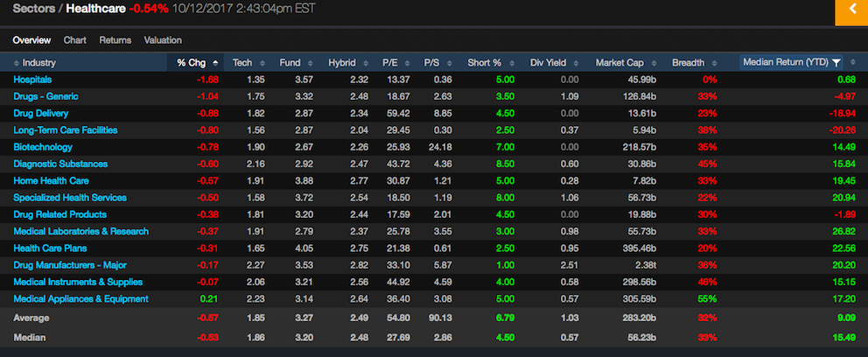Sort by the % Chg column header
868x357 pixels.
point(192,63)
